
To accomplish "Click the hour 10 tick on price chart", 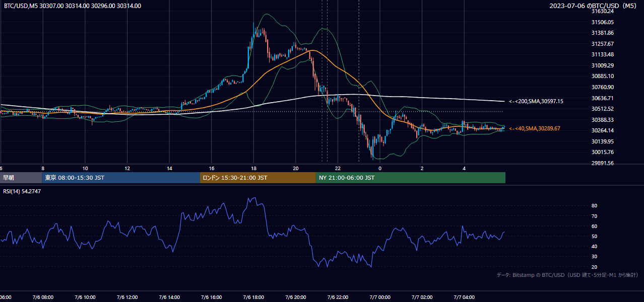I will [85, 168].
